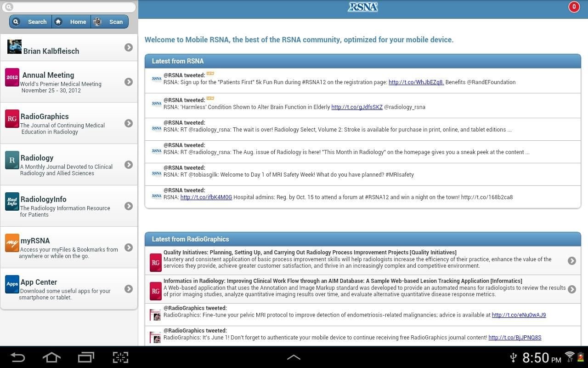Click the RSNA logo in header
This screenshot has height=368, width=588.
(362, 7)
